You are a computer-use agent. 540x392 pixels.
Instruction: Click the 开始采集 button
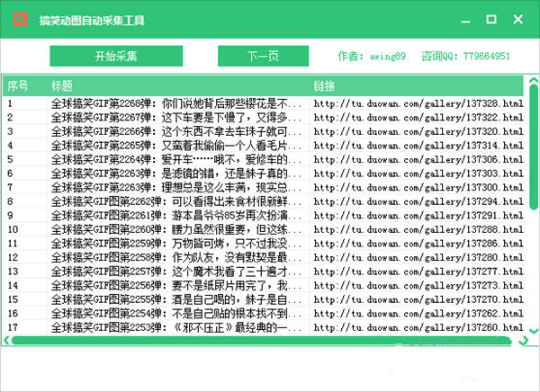(116, 56)
